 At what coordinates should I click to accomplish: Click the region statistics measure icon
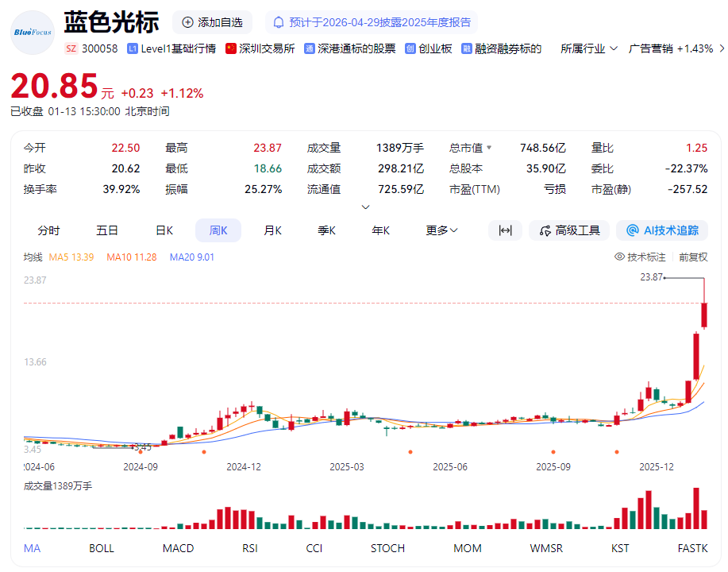coord(506,230)
